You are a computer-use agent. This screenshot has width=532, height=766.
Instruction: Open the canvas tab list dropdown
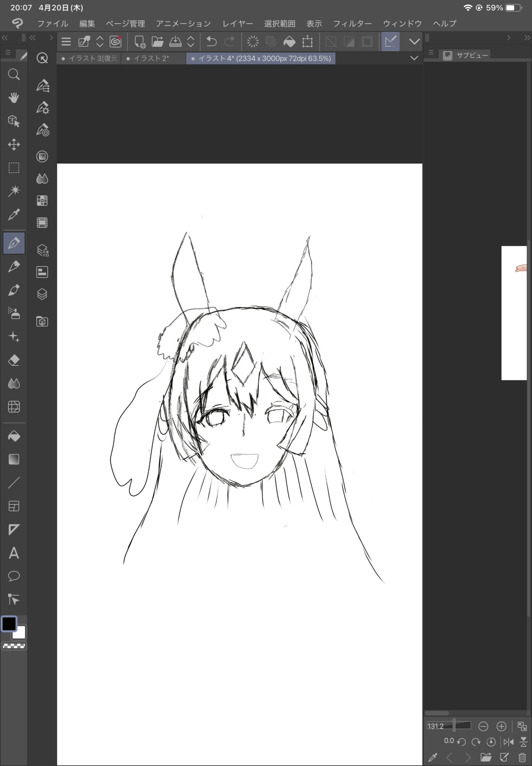pos(414,58)
